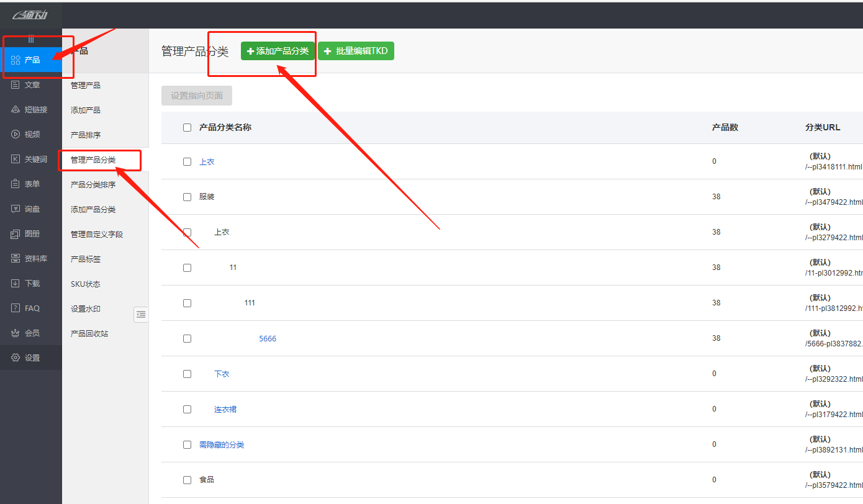
Task: Open the 5666 category link
Action: click(268, 339)
